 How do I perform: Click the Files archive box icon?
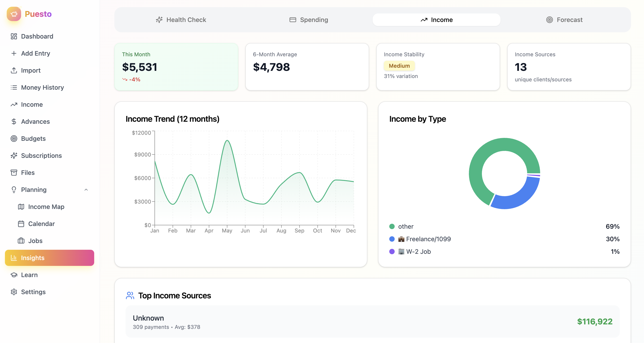[14, 172]
